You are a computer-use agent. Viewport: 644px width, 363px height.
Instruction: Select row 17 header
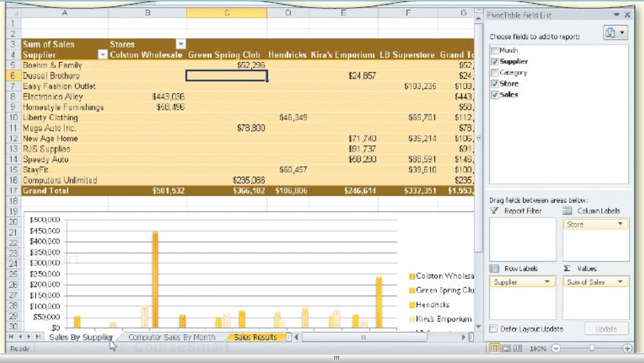click(13, 191)
